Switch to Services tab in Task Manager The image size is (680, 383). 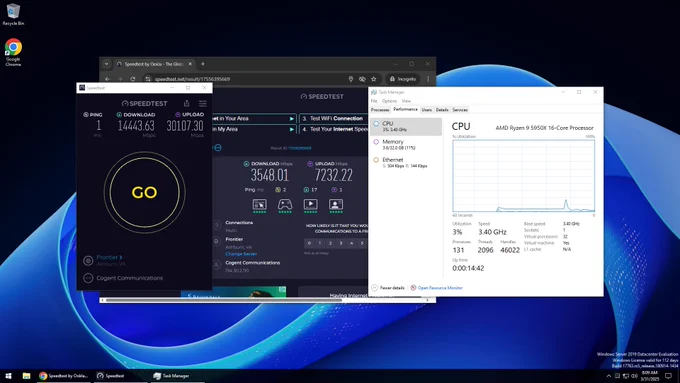pyautogui.click(x=460, y=110)
